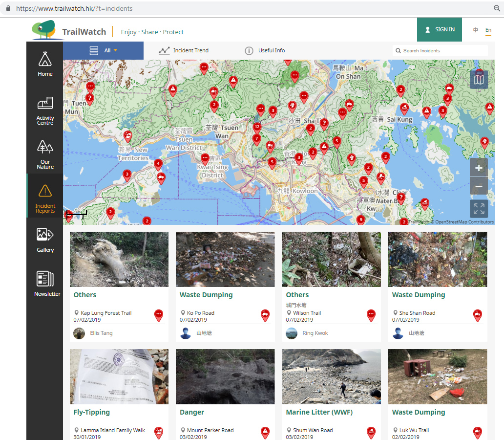Image resolution: width=504 pixels, height=440 pixels.
Task: Click the Search Incidents field
Action: (442, 51)
